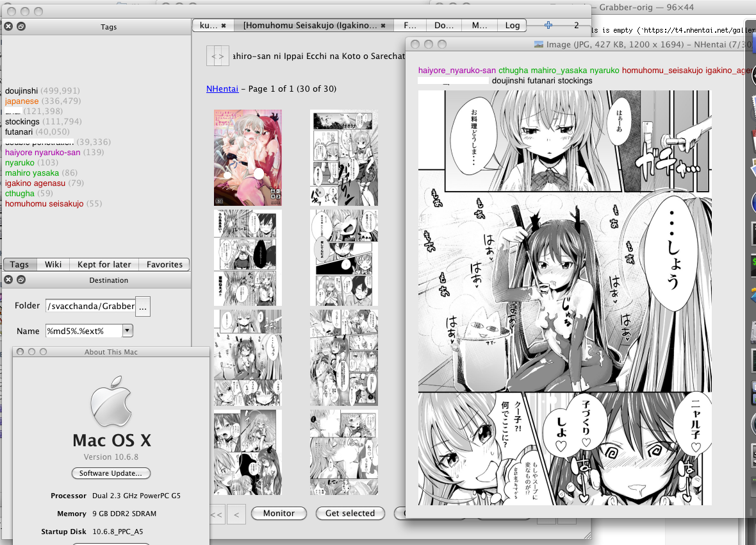Click the Get selected button
The height and width of the screenshot is (545, 756).
350,513
